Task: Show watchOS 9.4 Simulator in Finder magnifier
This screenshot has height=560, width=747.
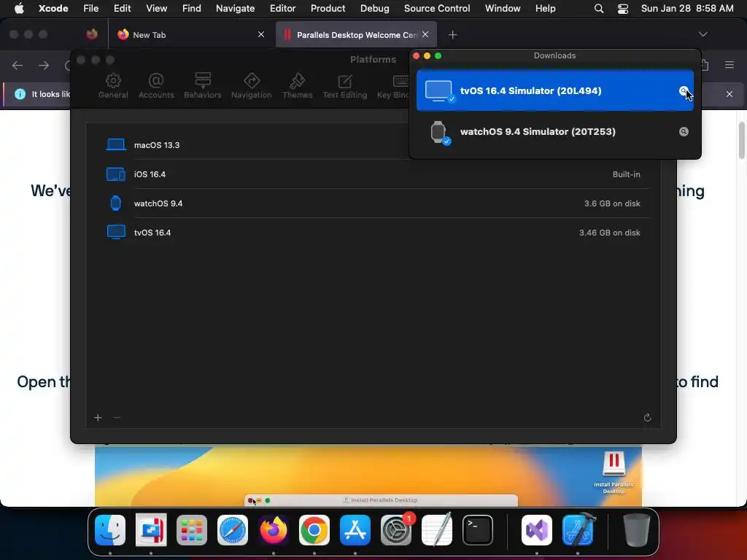Action: click(684, 131)
